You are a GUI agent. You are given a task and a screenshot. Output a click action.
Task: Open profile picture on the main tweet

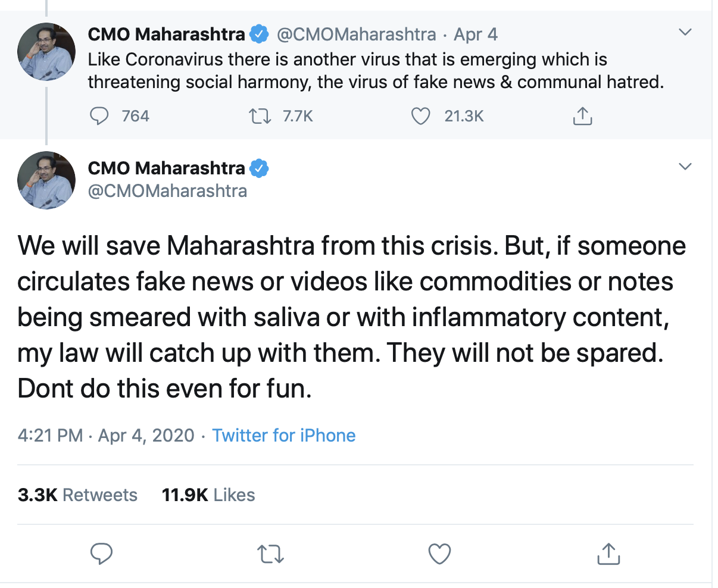(46, 180)
